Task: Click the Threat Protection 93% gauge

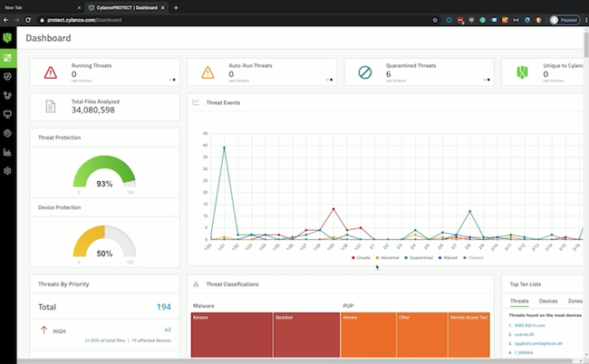Action: point(104,172)
